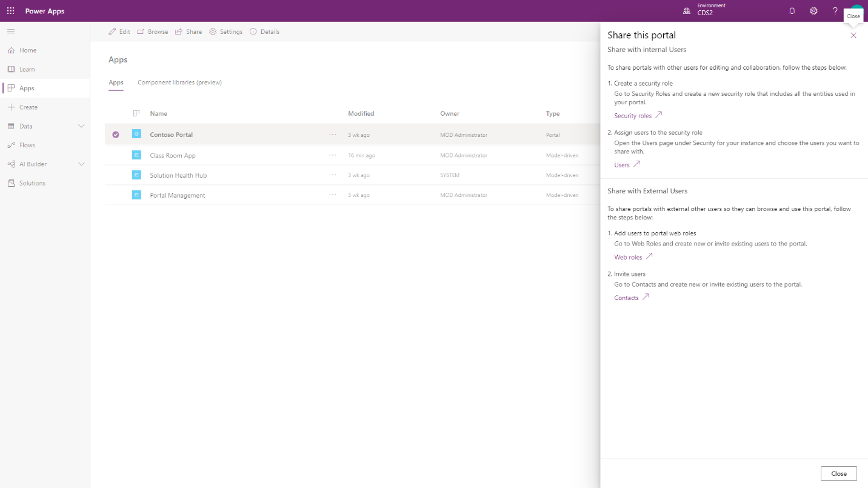The width and height of the screenshot is (868, 488).
Task: Click Settings in command bar
Action: click(225, 32)
